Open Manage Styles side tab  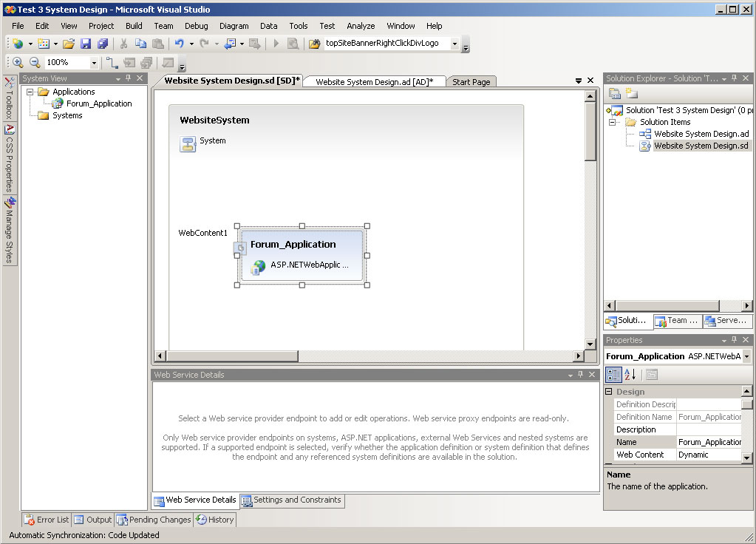pos(9,231)
